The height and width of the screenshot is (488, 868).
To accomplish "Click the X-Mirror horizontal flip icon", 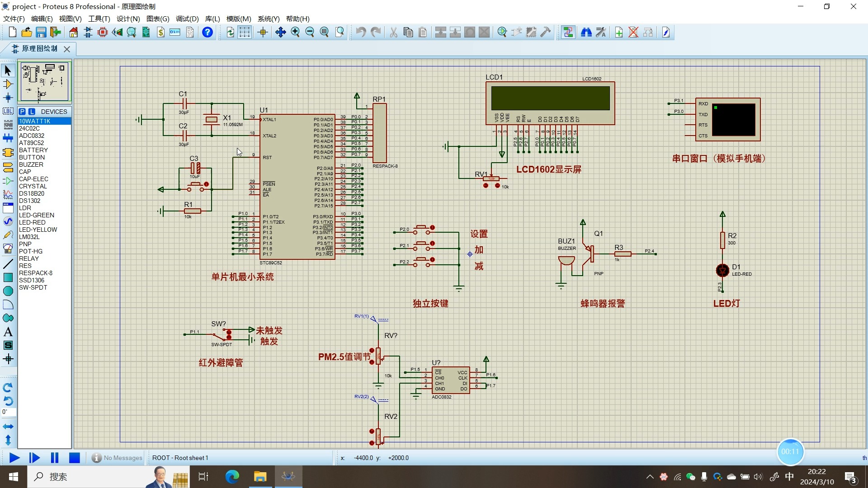I will pyautogui.click(x=8, y=426).
